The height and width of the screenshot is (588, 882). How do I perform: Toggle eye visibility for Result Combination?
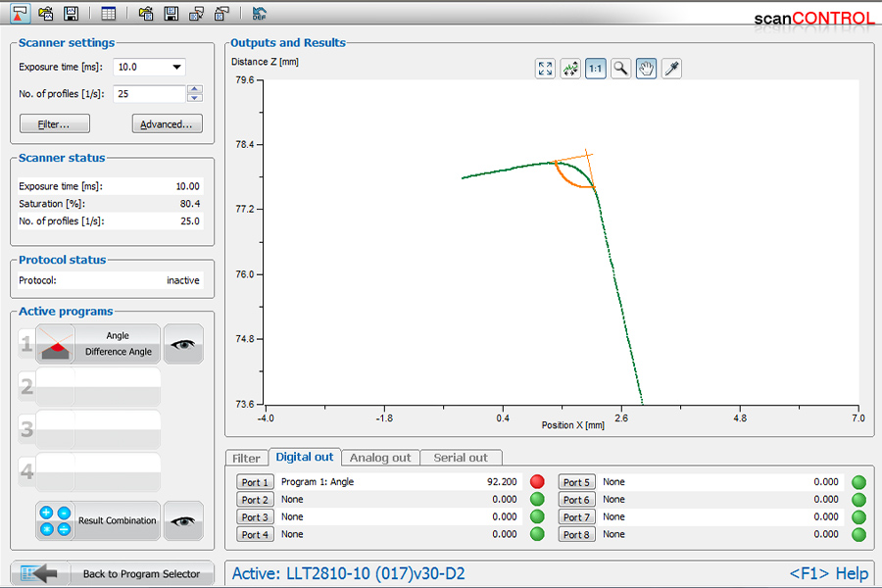[x=183, y=521]
